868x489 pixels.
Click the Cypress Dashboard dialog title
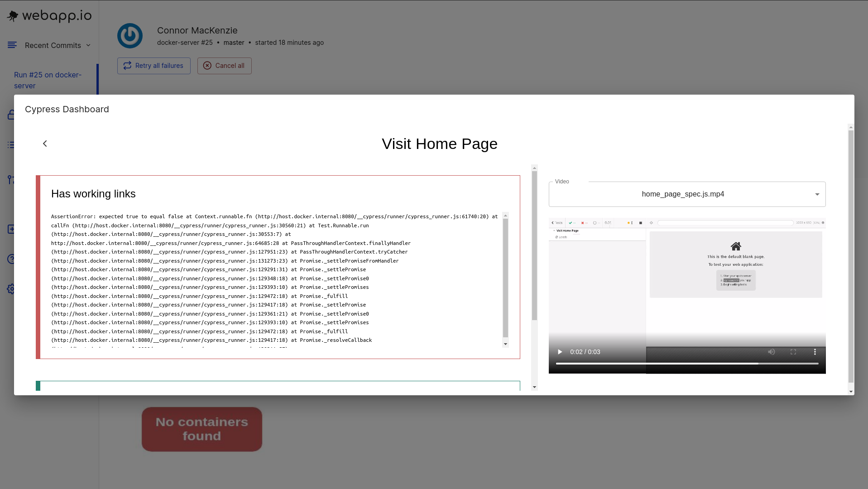pyautogui.click(x=67, y=109)
